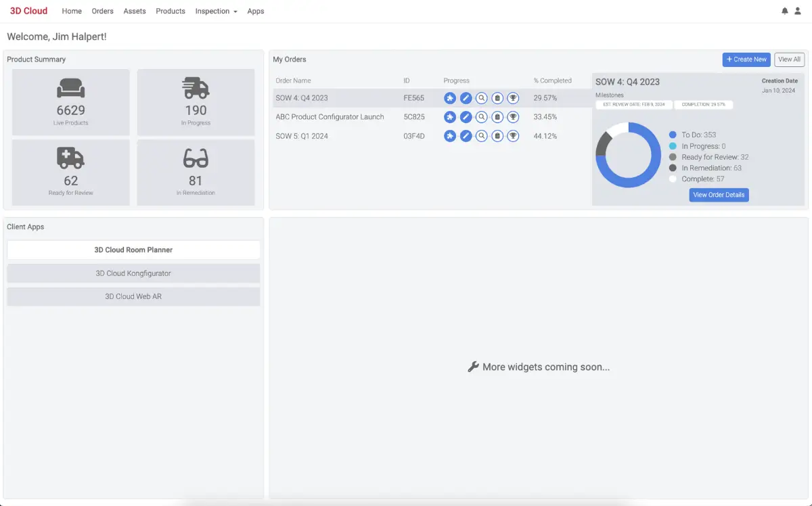This screenshot has width=812, height=506.
Task: Expand the Inspection dropdown menu
Action: coord(216,11)
